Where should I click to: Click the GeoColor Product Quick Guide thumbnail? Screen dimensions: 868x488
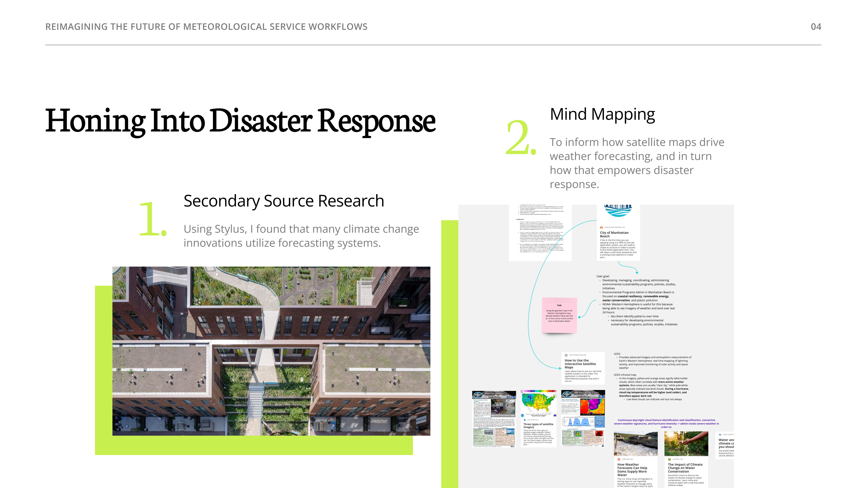494,419
